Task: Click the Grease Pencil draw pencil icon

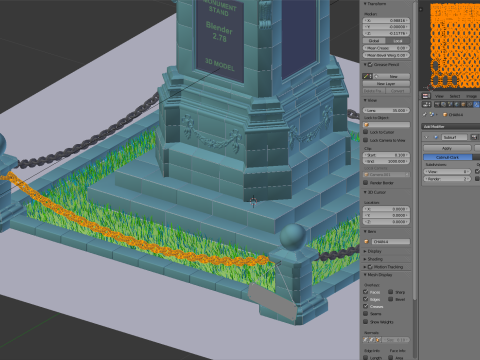Action: pos(366,76)
